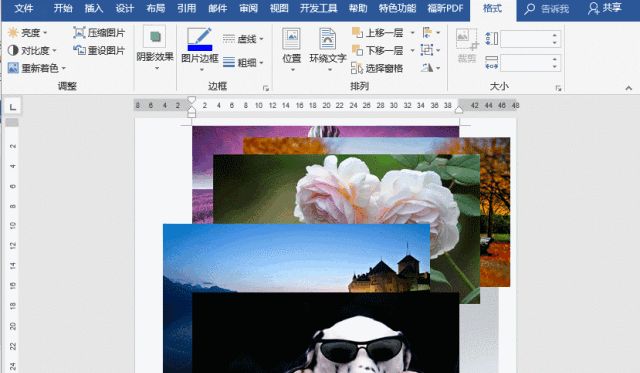Open the 亮度 brightness dropdown
The width and height of the screenshot is (640, 373).
tap(28, 32)
